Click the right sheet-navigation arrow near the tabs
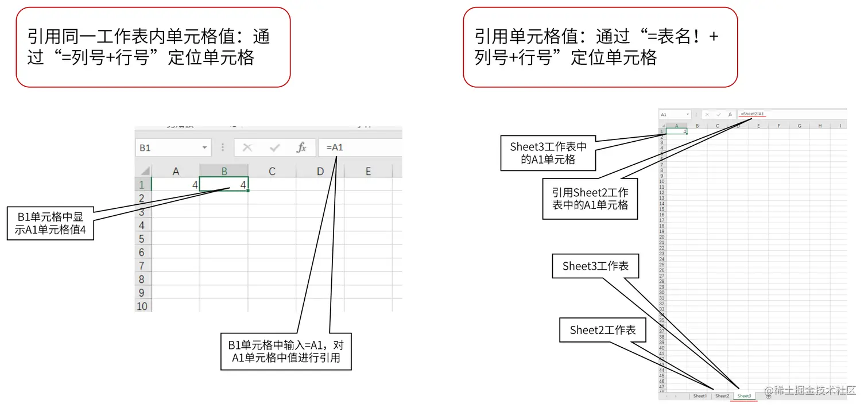Image resolution: width=868 pixels, height=408 pixels. 676,395
